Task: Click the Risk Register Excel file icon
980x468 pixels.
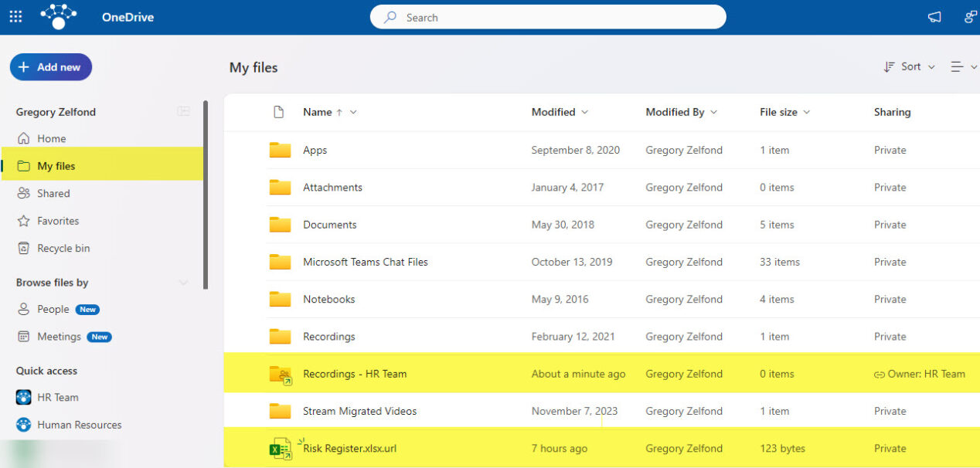Action: 280,449
